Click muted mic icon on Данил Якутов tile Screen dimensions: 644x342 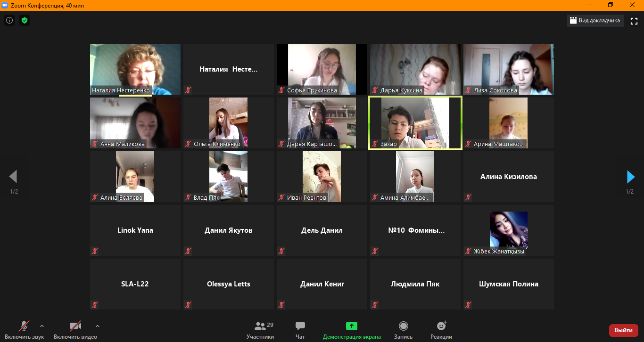point(189,252)
